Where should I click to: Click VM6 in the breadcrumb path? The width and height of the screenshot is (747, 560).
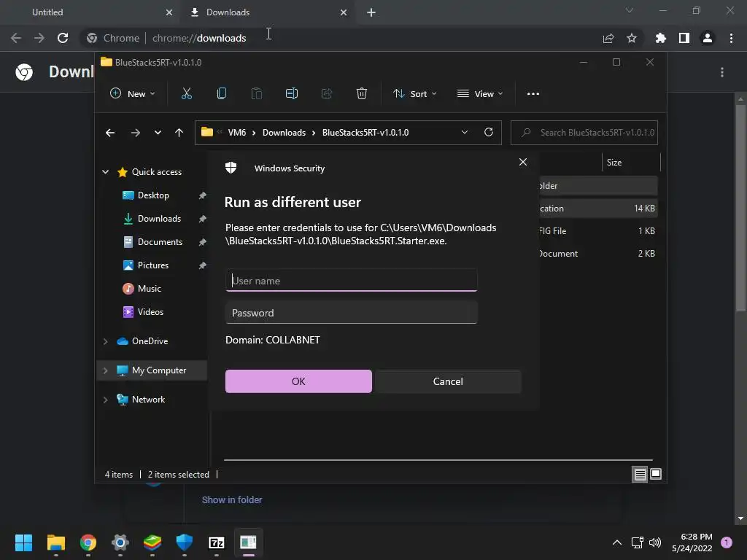click(237, 133)
